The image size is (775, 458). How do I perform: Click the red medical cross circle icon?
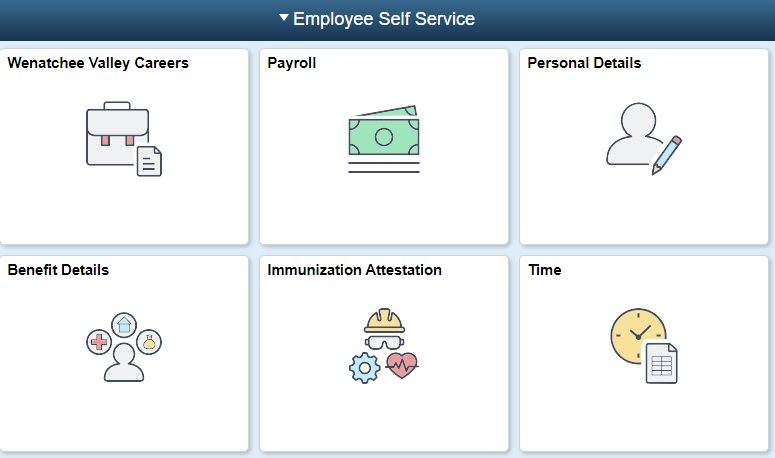pyautogui.click(x=99, y=343)
